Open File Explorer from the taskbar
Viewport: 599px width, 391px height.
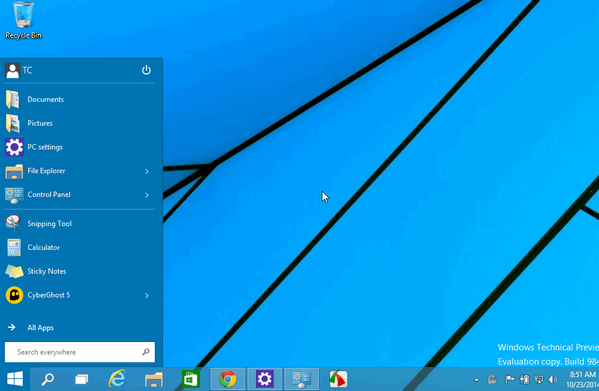(154, 380)
